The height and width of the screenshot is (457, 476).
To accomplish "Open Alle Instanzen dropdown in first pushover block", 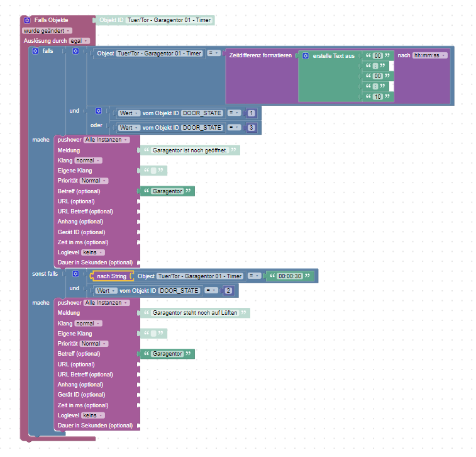I will pos(106,140).
